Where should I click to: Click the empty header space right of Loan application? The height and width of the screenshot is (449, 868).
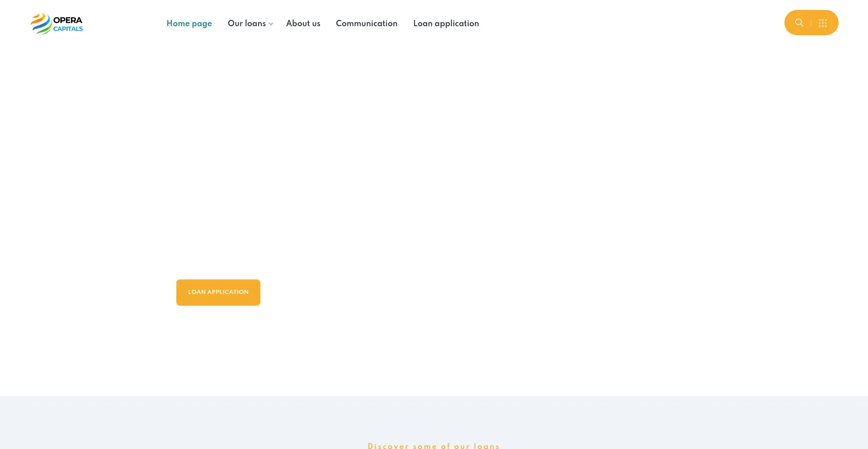click(x=633, y=24)
